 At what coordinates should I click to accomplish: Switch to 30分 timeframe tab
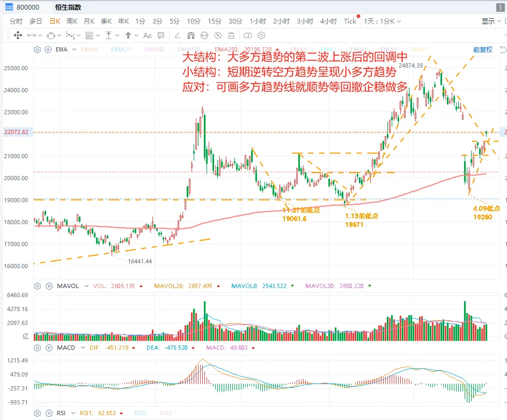(236, 21)
